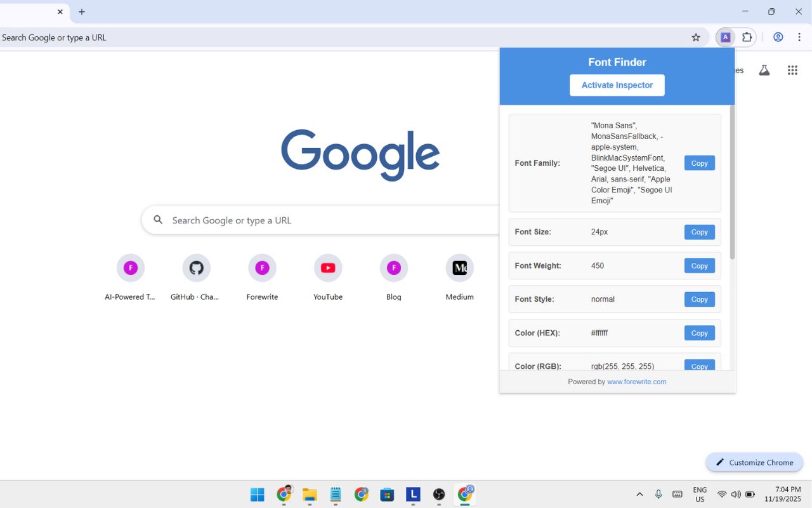Open File Explorer from the taskbar
Viewport: 812px width, 508px height.
coord(310,494)
